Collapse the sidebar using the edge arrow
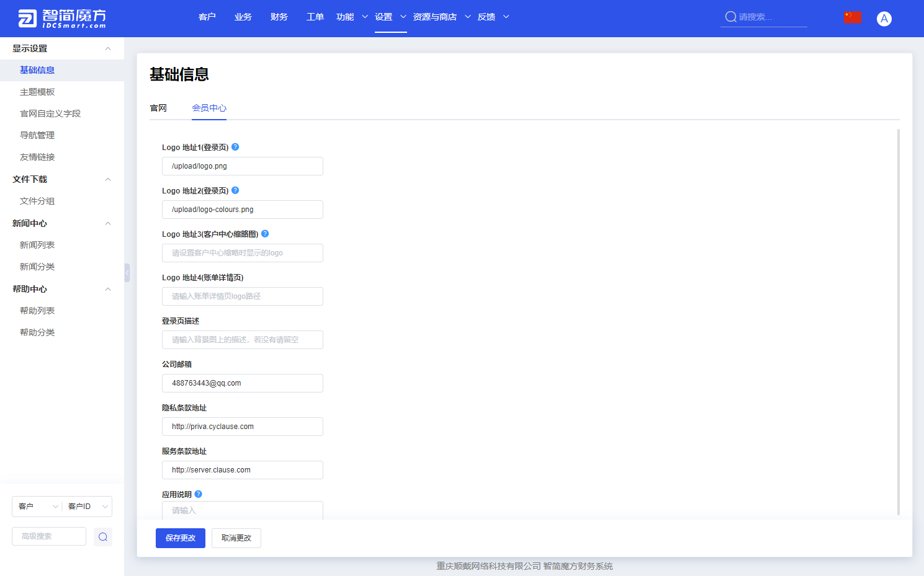The height and width of the screenshot is (576, 924). [x=127, y=272]
